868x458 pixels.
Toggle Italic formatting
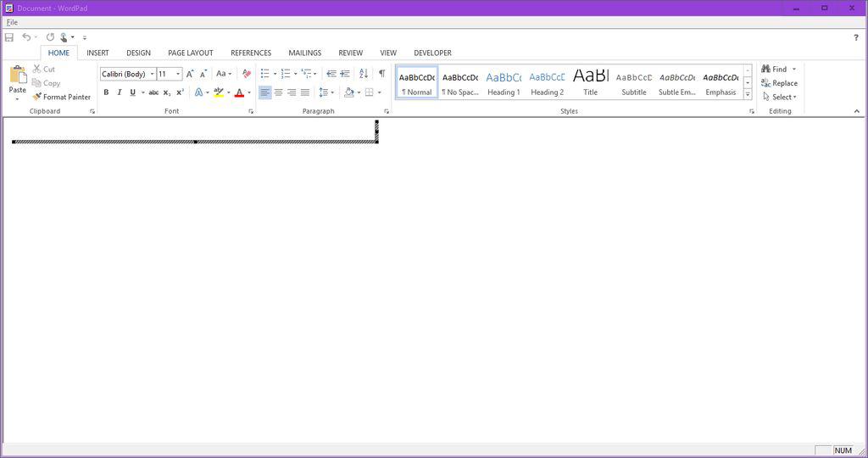[x=119, y=92]
